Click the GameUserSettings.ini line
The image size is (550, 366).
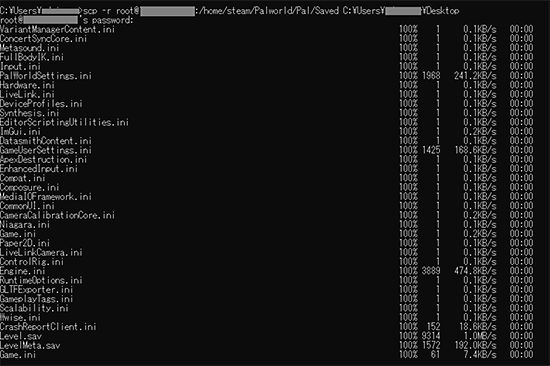267,151
